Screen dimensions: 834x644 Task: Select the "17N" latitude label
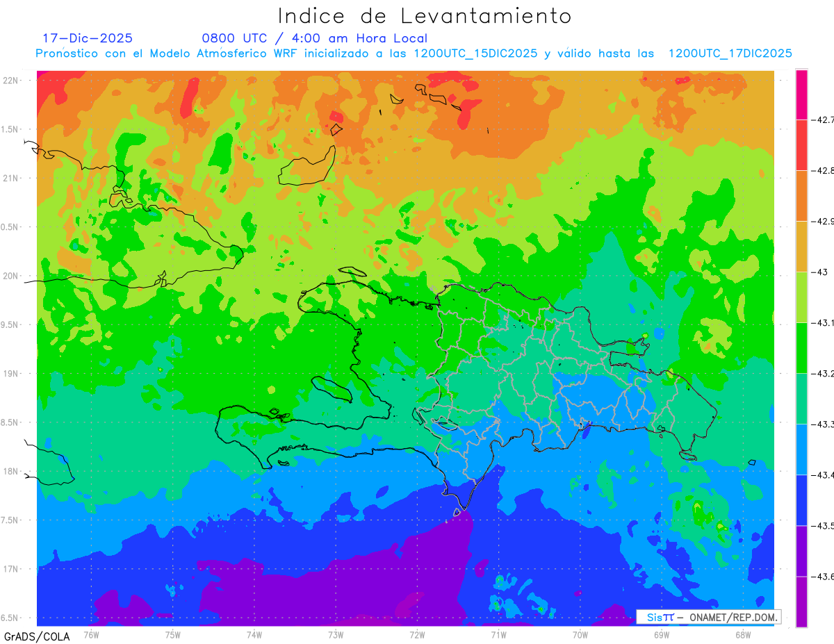12,569
